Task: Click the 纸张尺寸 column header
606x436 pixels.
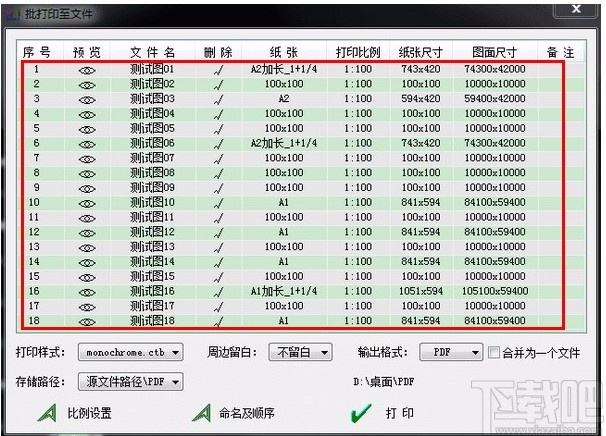Action: point(420,52)
